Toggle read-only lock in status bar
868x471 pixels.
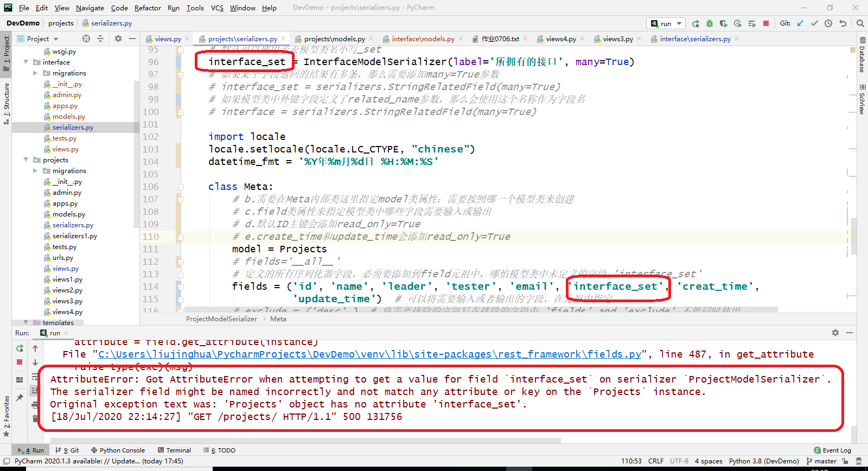(845, 461)
